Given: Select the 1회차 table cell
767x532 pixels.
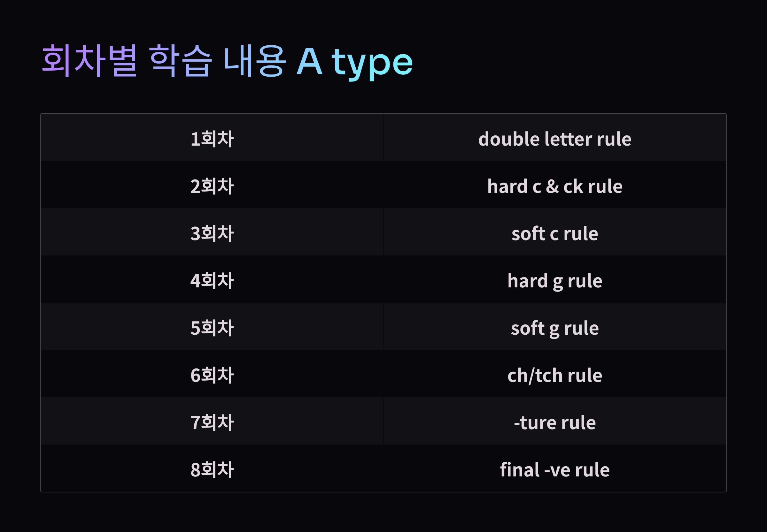Looking at the screenshot, I should 212,139.
